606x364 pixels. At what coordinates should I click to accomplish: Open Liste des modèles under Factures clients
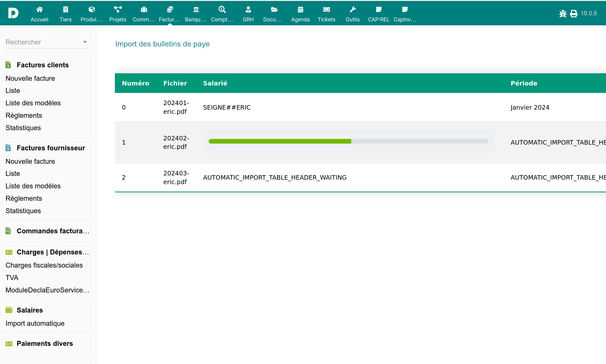[x=33, y=103]
